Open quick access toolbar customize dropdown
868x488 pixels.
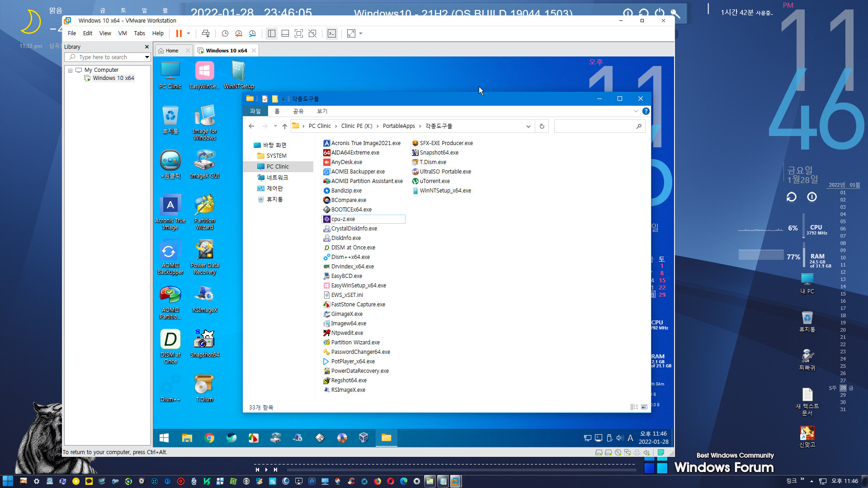tap(283, 99)
